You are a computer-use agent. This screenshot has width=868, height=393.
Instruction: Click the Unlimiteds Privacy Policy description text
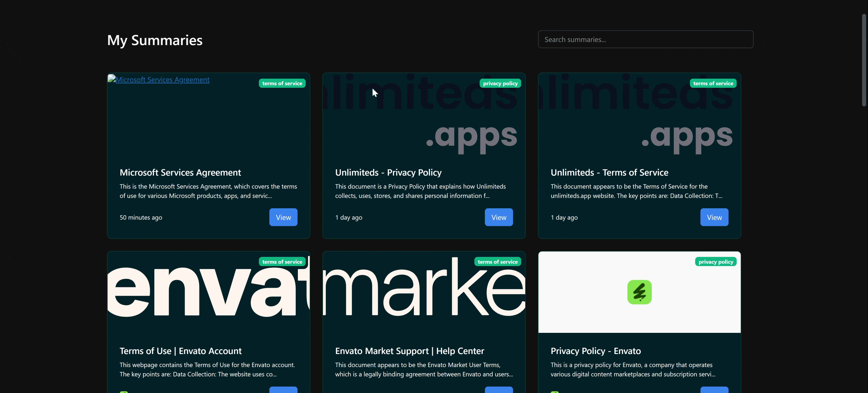pyautogui.click(x=420, y=191)
